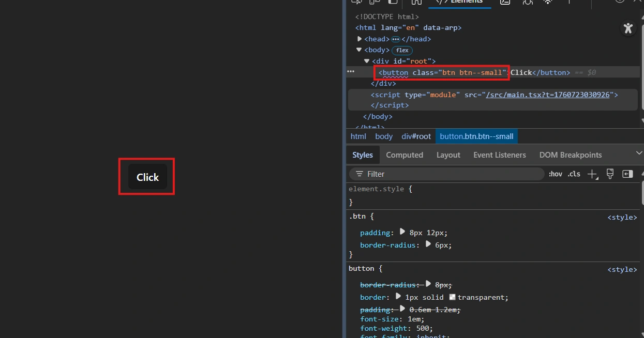
Task: Toggle the .cls element classes button
Action: click(574, 174)
